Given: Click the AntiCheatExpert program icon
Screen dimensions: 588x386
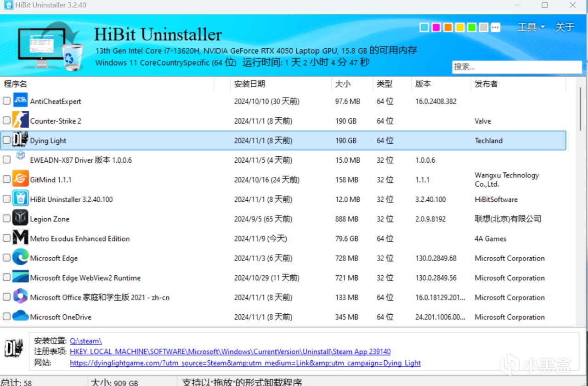Looking at the screenshot, I should [x=20, y=101].
